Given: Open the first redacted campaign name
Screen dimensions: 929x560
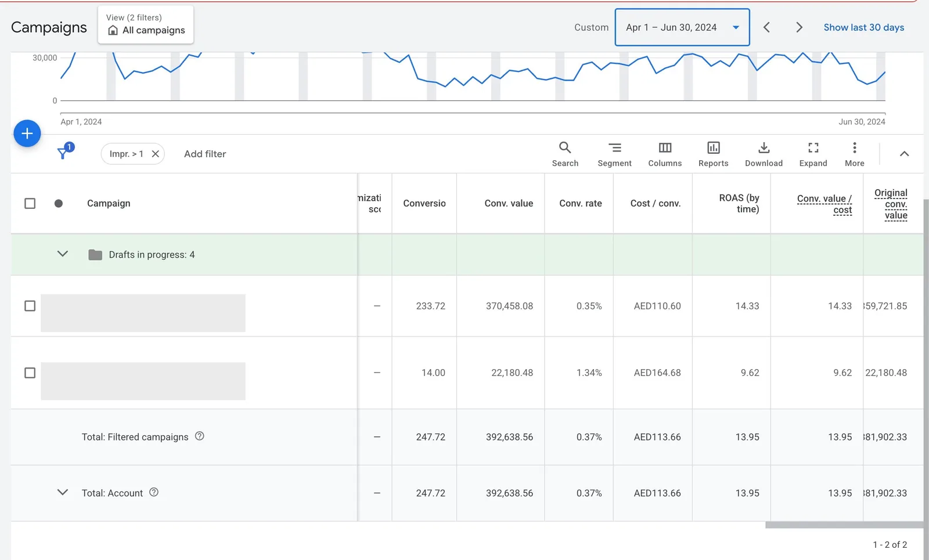Looking at the screenshot, I should pos(143,313).
